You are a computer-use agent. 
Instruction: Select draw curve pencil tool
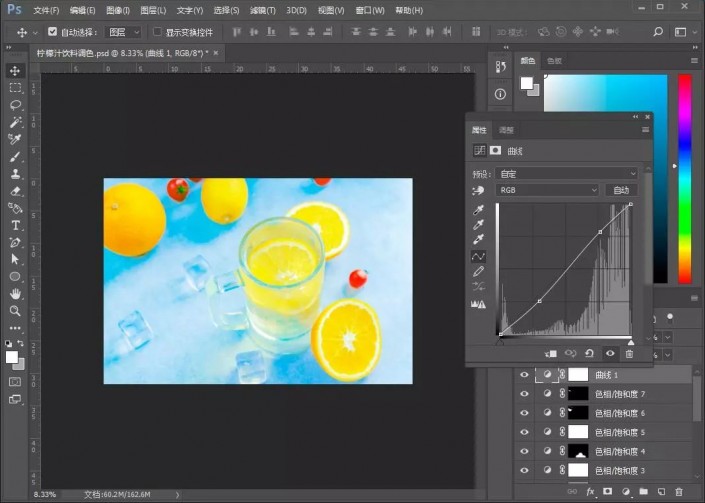tap(478, 271)
